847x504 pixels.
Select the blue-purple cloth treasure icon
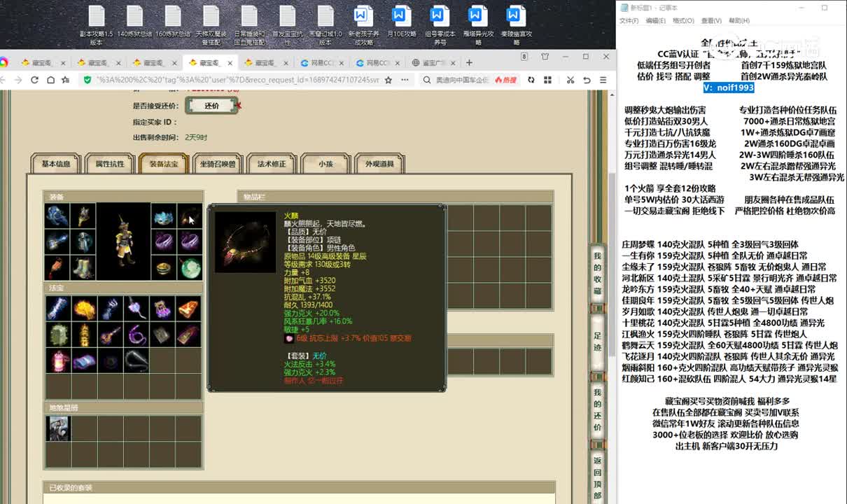click(84, 360)
